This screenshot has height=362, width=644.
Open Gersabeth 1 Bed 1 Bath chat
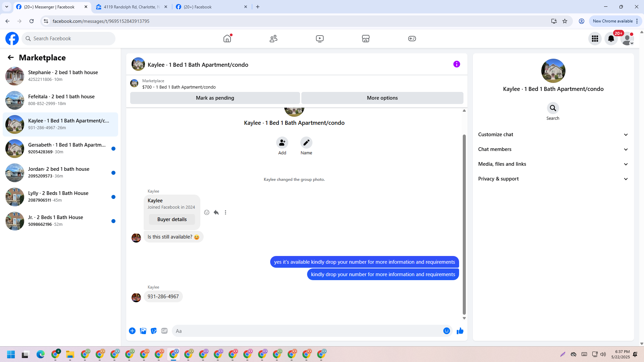(60, 148)
